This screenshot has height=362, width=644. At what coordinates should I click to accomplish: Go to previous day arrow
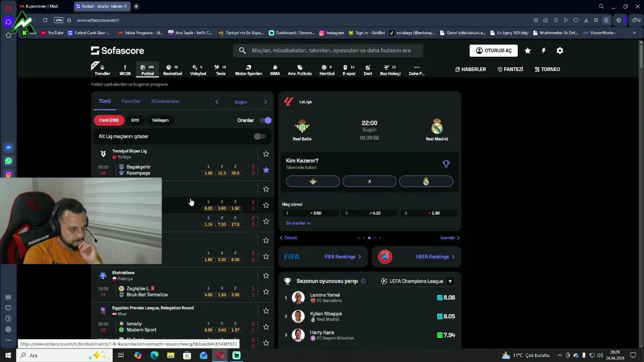click(217, 102)
